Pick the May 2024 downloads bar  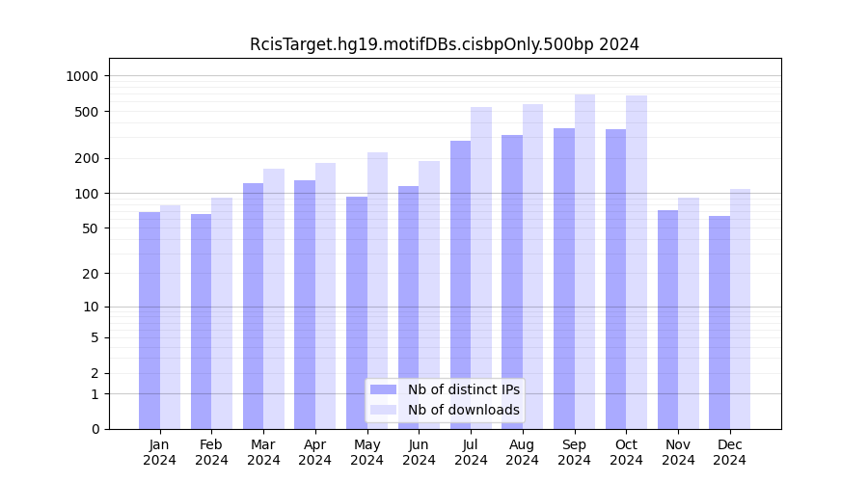coord(377,289)
